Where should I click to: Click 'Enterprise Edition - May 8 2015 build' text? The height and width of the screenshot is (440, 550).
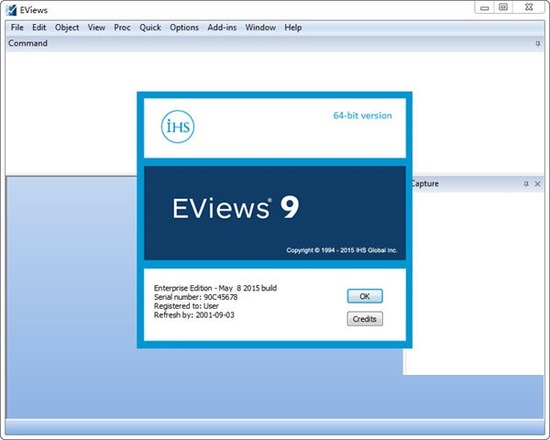pyautogui.click(x=215, y=288)
